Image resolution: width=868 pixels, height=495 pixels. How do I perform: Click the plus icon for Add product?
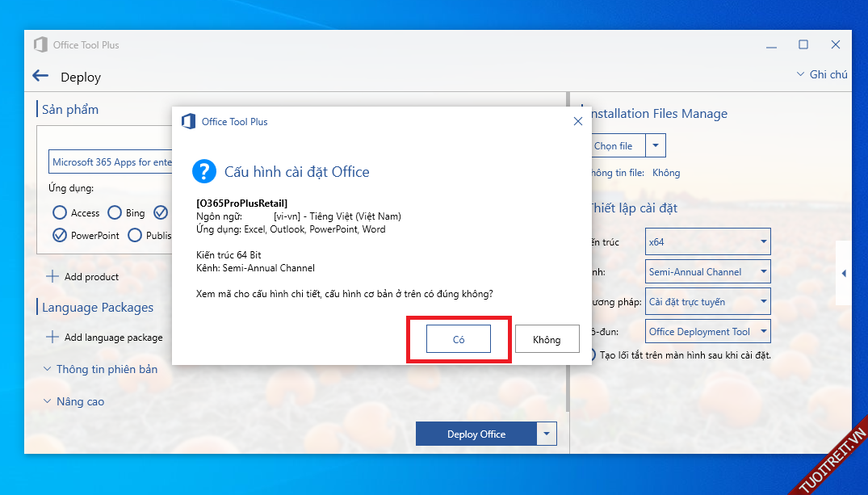coord(52,276)
